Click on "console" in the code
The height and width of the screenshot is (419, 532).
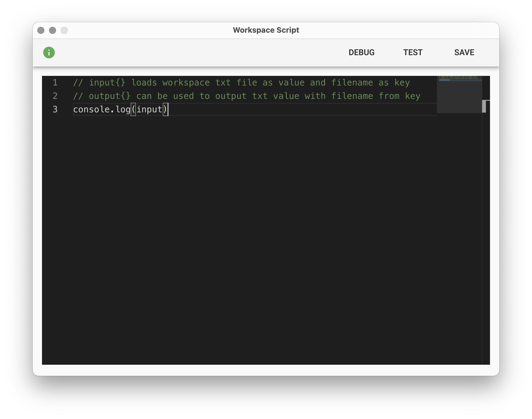tap(91, 109)
